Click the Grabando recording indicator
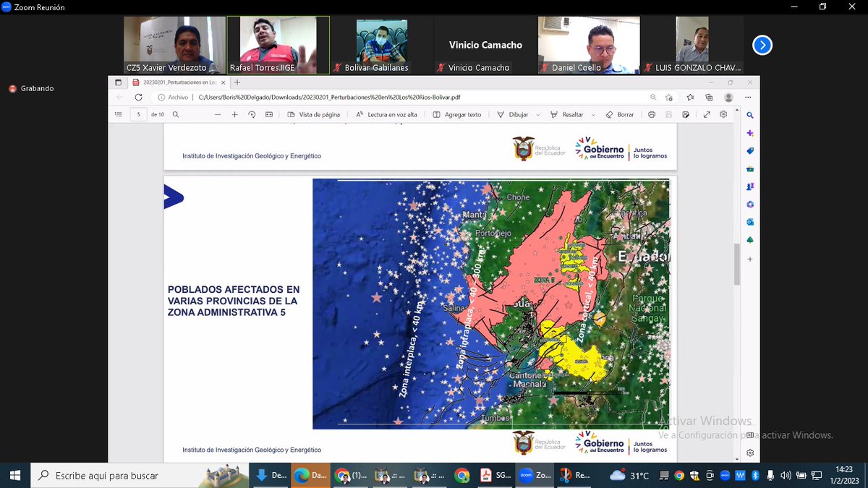The image size is (868, 488). [31, 88]
